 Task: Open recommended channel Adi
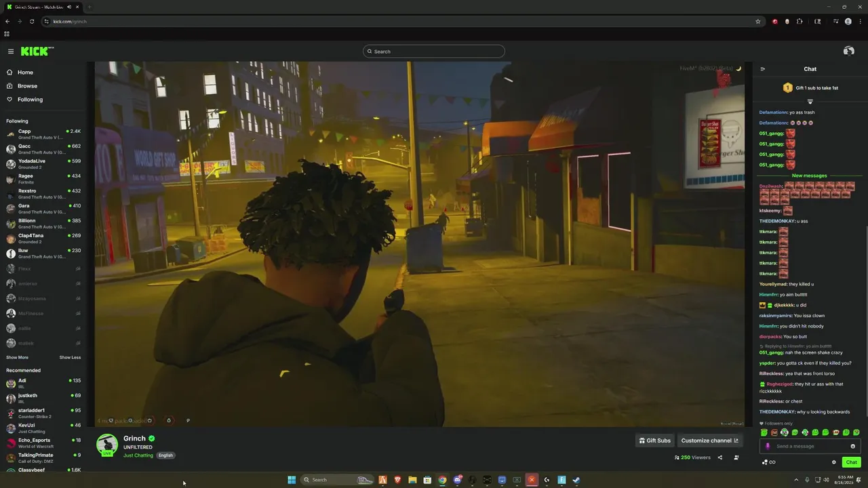[x=43, y=384]
